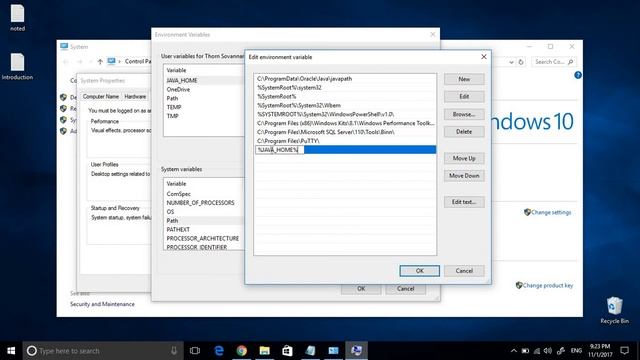Select Path in system variables list

(x=204, y=221)
